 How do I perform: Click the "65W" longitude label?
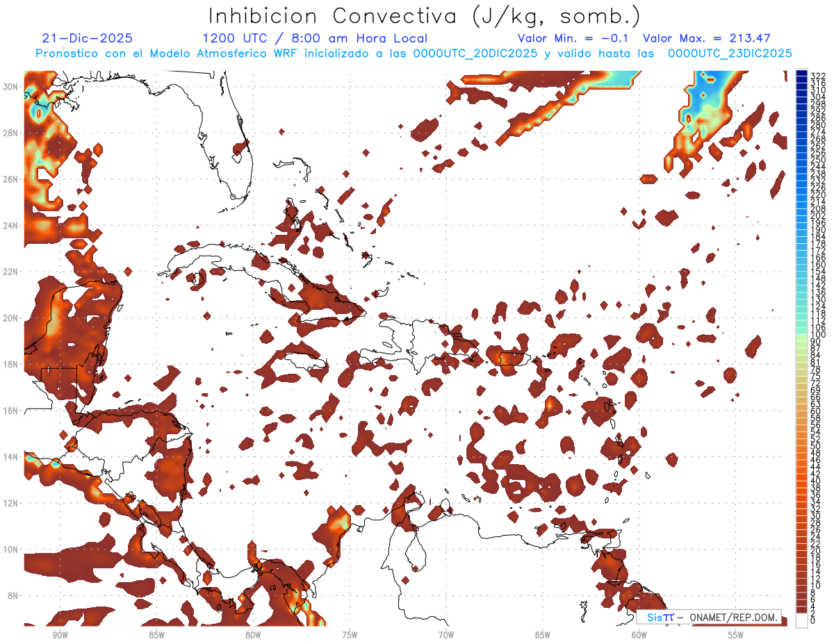(542, 635)
